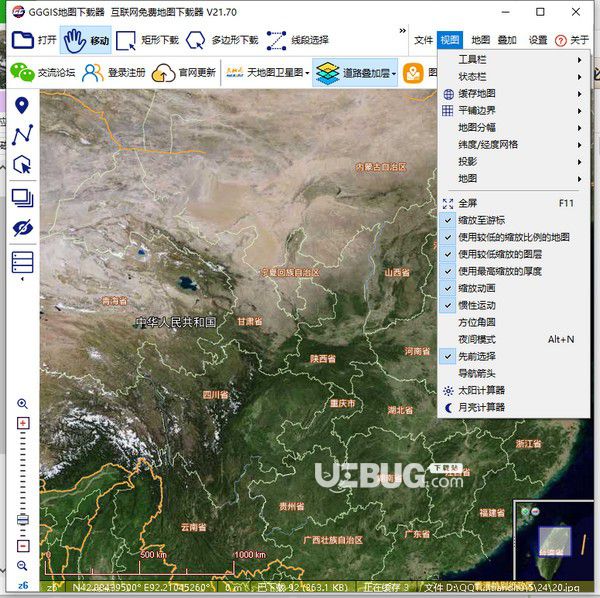Select the placemark pin tool in sidebar

point(22,105)
